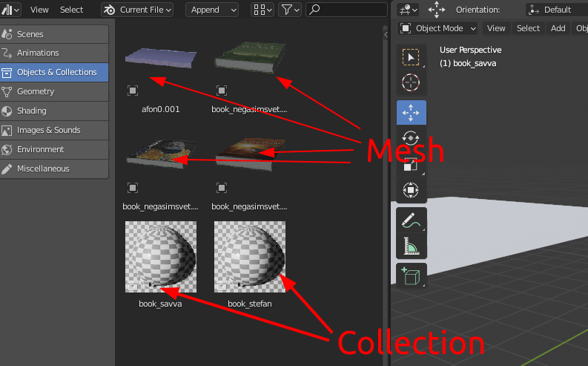Select the Select Box tool
The height and width of the screenshot is (366, 588).
tap(411, 58)
